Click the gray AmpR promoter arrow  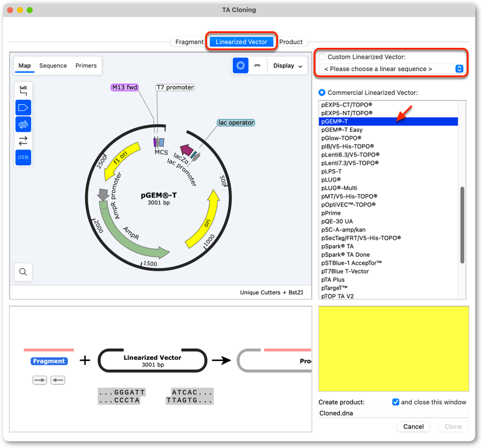click(103, 194)
